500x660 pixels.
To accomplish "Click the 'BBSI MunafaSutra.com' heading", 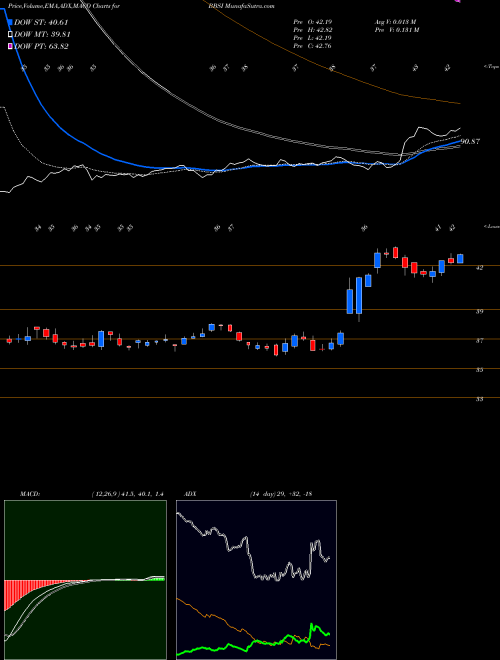I will 241,6.
